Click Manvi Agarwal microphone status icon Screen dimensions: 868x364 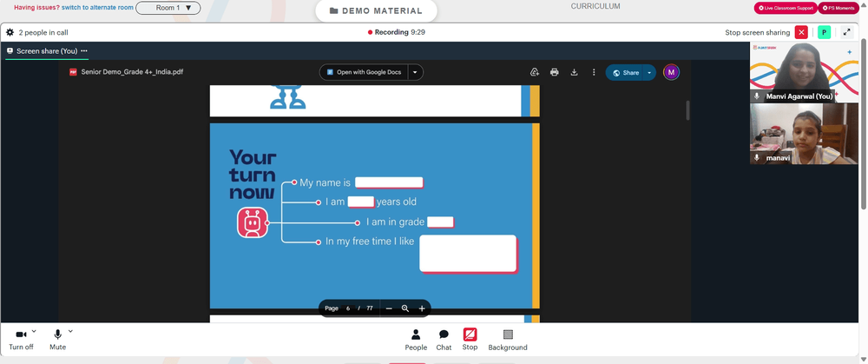point(757,96)
